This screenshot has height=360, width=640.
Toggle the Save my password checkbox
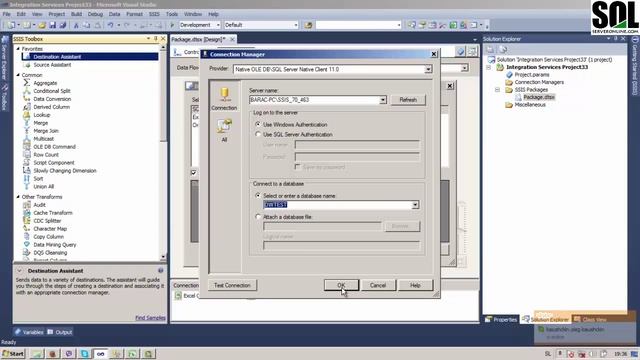point(297,167)
